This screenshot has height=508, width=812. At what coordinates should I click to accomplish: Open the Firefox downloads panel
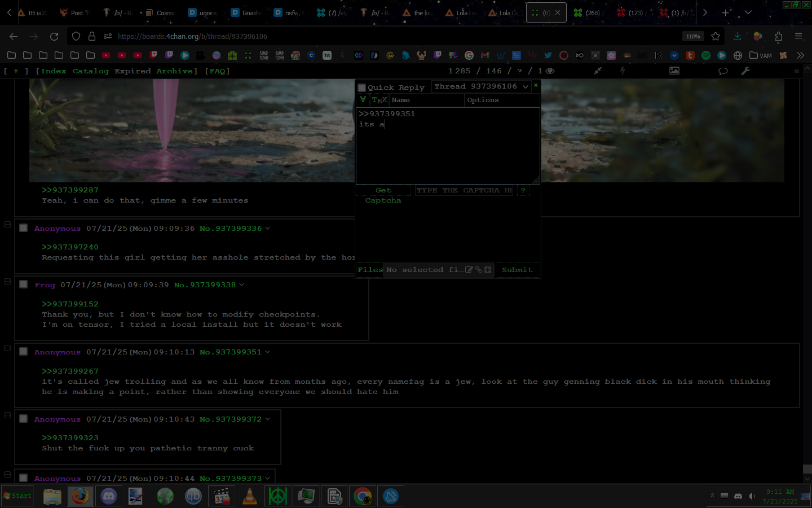737,36
